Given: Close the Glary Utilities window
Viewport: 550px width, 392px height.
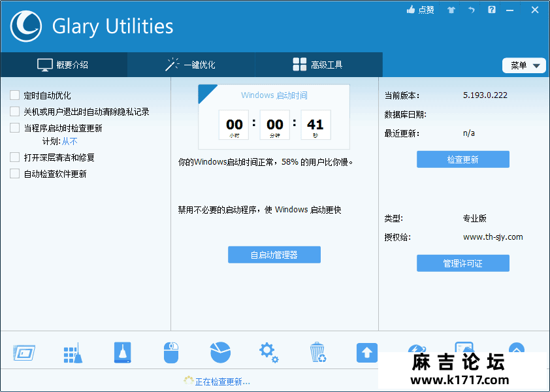Looking at the screenshot, I should [x=535, y=10].
